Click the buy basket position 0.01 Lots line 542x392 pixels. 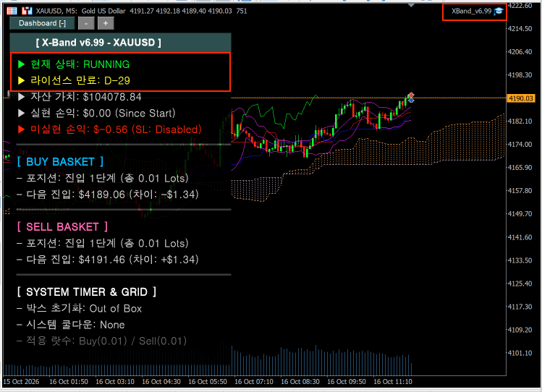coord(102,178)
